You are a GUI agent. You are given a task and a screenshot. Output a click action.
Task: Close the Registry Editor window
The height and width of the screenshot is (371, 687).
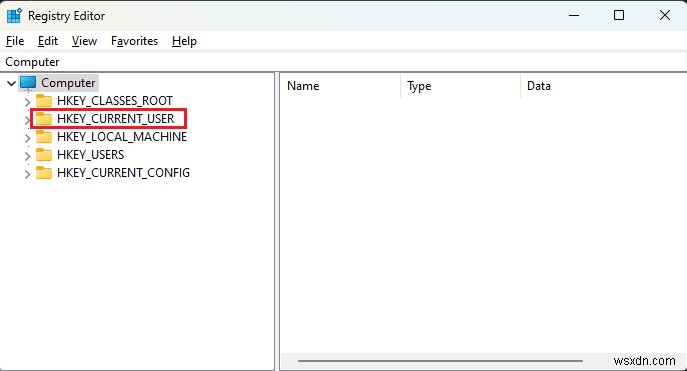point(665,15)
